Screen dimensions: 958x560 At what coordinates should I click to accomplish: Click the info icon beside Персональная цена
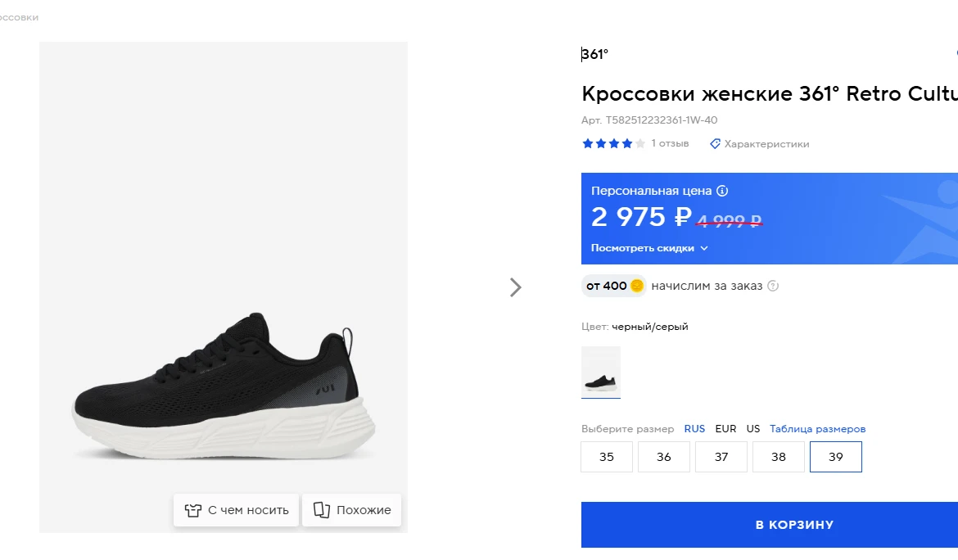click(x=722, y=191)
